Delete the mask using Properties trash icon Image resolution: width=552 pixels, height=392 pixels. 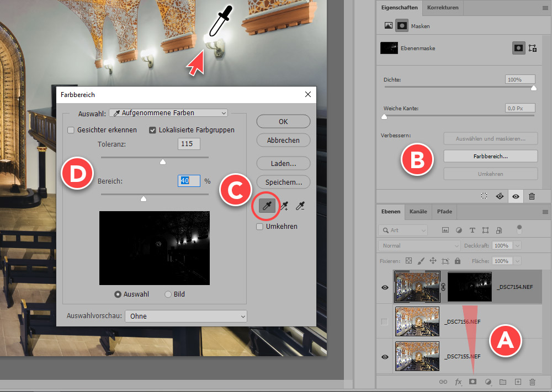pyautogui.click(x=532, y=196)
